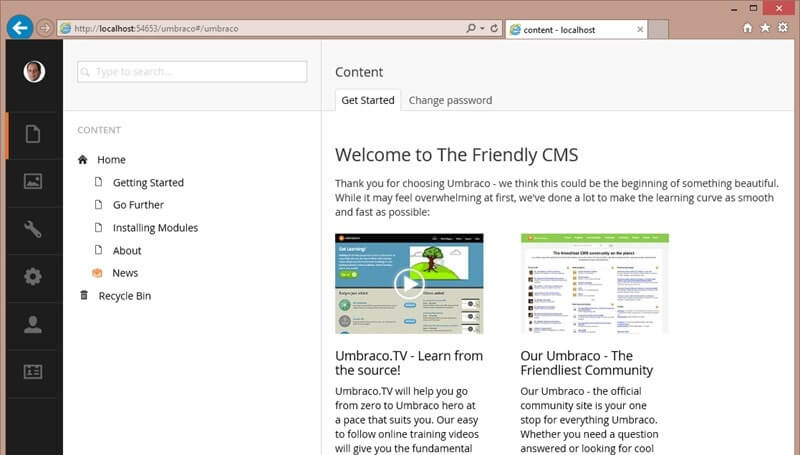Click the Installing Modules page icon
Image resolution: width=800 pixels, height=455 pixels.
(x=98, y=228)
